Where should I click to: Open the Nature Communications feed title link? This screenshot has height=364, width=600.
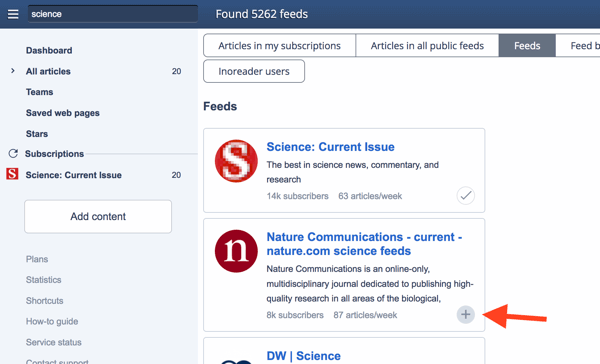[364, 244]
